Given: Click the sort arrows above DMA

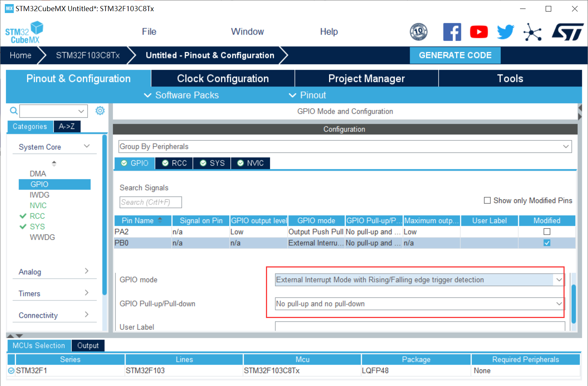Looking at the screenshot, I should [54, 163].
